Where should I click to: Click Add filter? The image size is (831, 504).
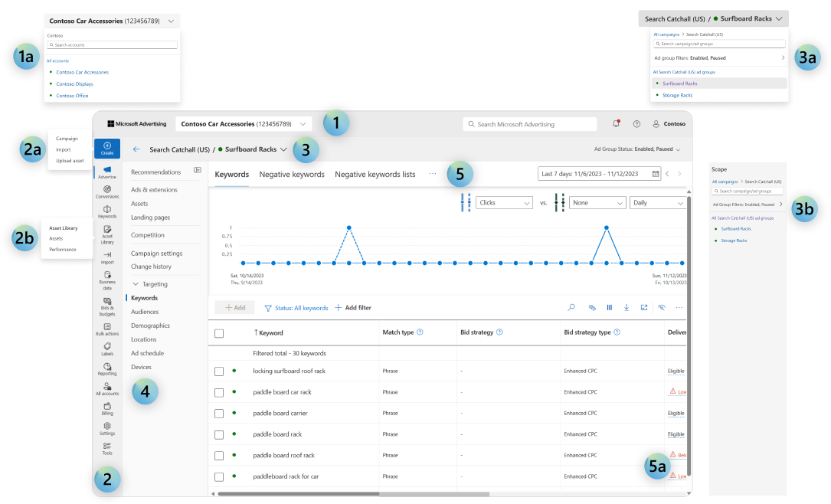tap(353, 307)
